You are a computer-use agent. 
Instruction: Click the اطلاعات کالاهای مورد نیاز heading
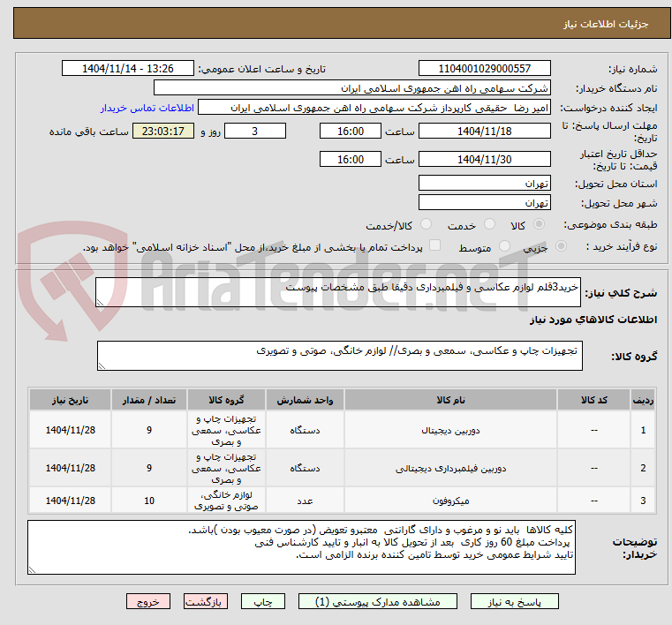593,320
